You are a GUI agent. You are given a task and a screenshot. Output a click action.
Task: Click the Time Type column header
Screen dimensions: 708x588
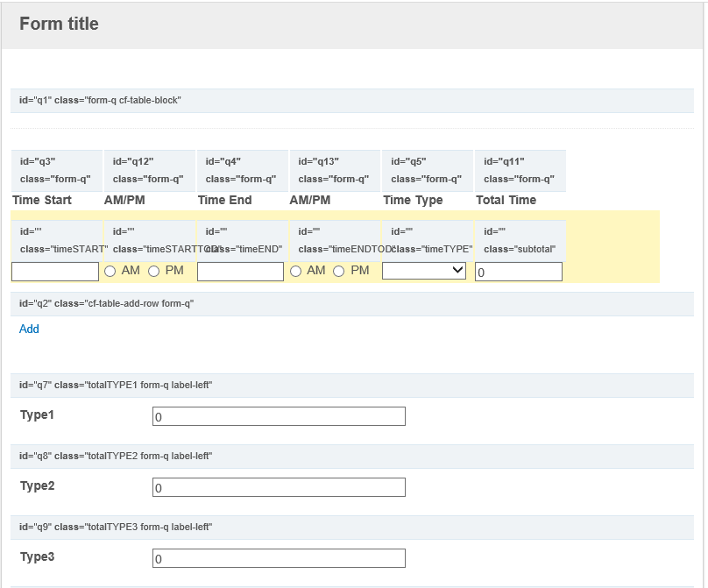(413, 201)
